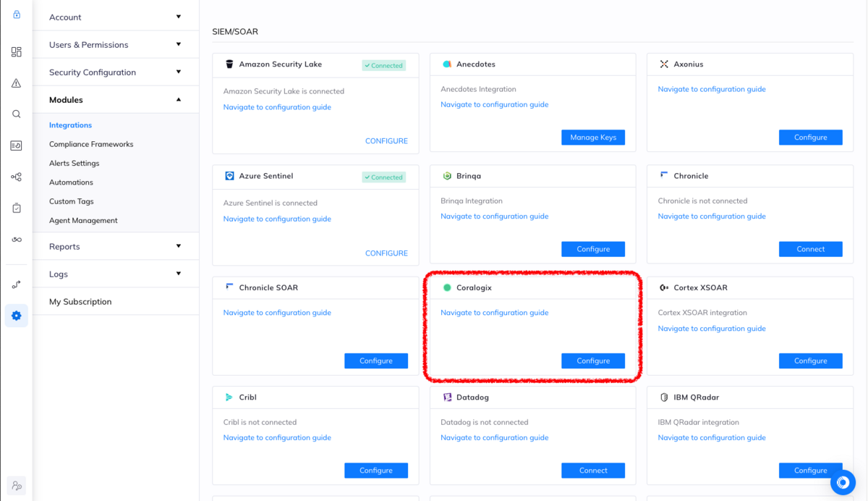Open Chronicle SOAR configuration guide link

[277, 313]
